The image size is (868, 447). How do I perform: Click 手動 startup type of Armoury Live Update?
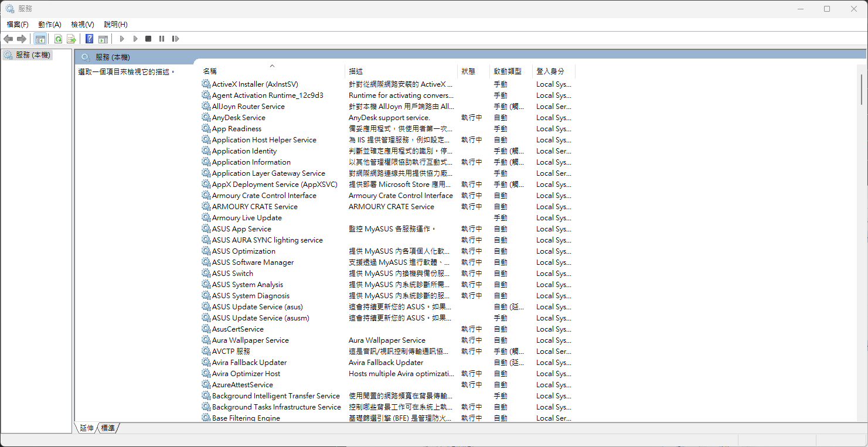point(501,218)
